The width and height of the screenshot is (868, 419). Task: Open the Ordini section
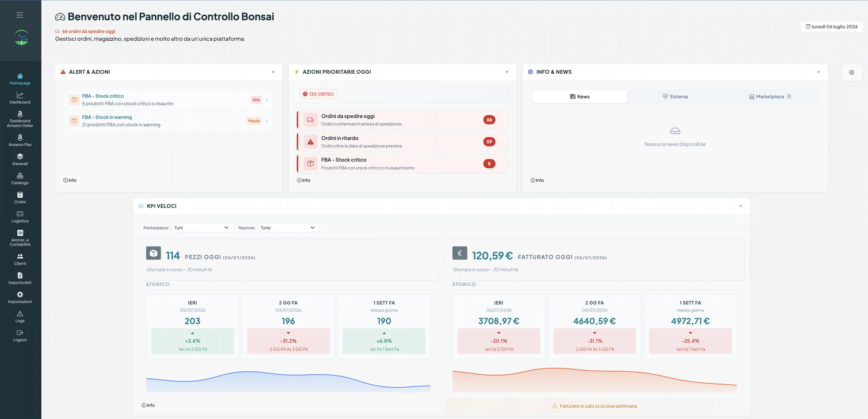20,198
